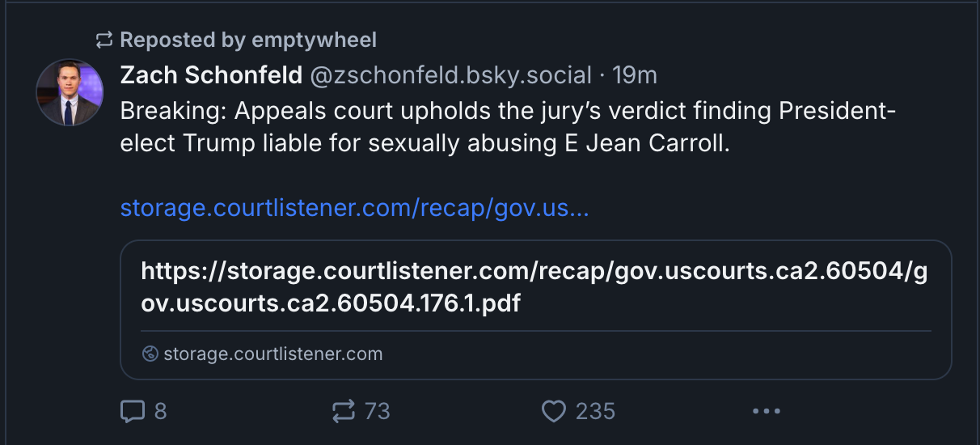Open the blue storage.courtlistener.com/recap link

click(354, 208)
